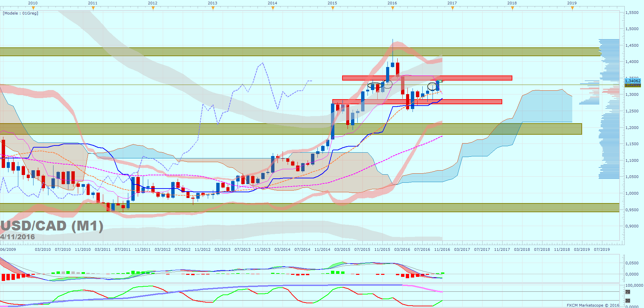Image resolution: width=644 pixels, height=308 pixels.
Task: Click the 11/2012 date axis label
Action: (x=203, y=249)
